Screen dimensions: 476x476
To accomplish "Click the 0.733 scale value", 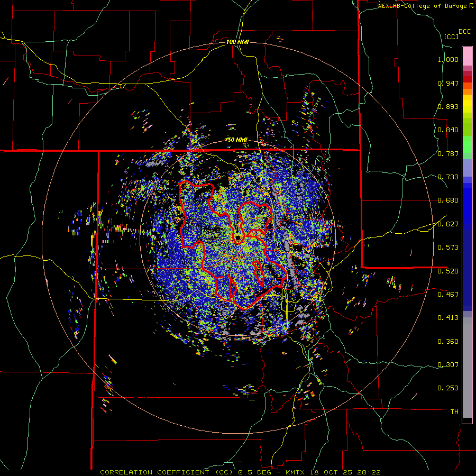I will (x=448, y=177).
